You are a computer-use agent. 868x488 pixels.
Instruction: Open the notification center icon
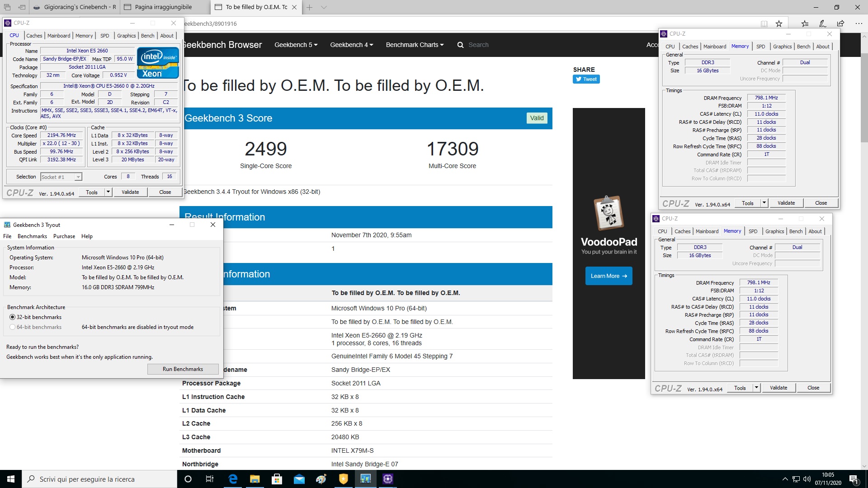854,479
